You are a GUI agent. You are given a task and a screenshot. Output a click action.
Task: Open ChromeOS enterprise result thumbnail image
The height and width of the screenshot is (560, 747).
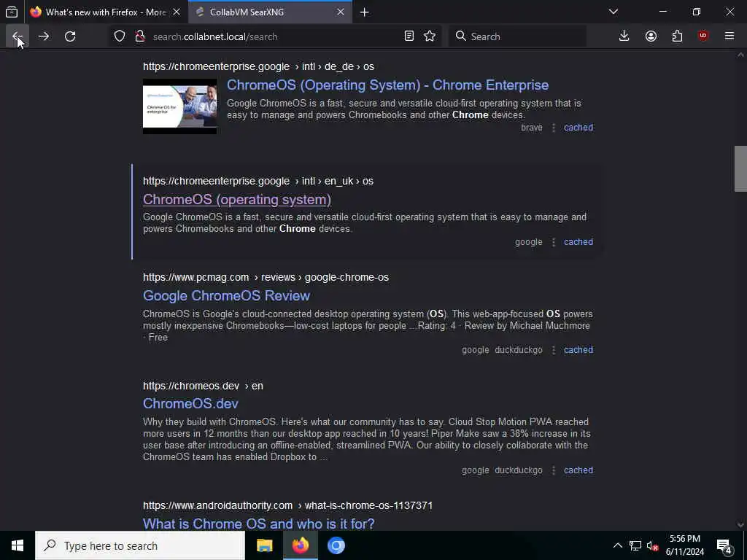coord(179,106)
